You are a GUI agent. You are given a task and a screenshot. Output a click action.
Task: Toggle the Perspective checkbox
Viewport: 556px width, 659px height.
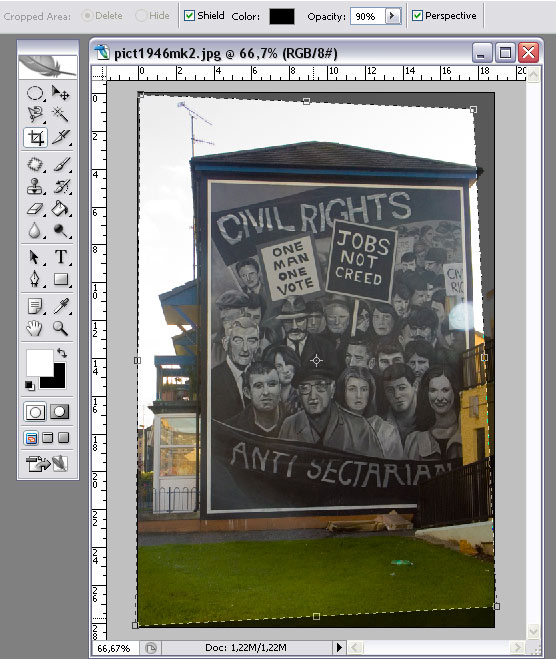click(417, 16)
